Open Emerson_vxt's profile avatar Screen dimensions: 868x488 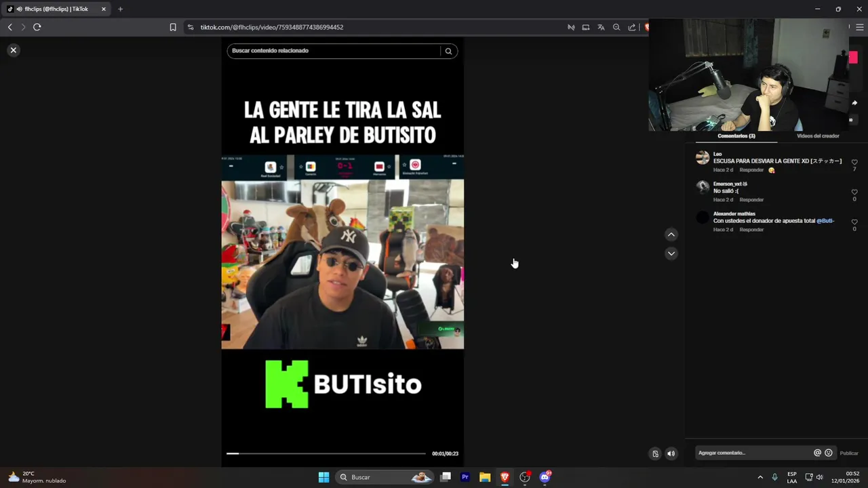click(x=703, y=187)
